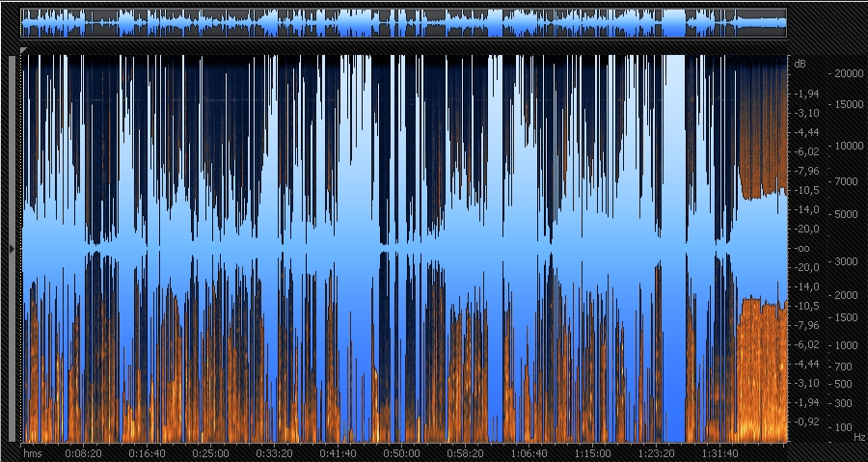The width and height of the screenshot is (868, 462).
Task: Click the playhead marker triangle above the spectrogram
Action: (x=23, y=50)
